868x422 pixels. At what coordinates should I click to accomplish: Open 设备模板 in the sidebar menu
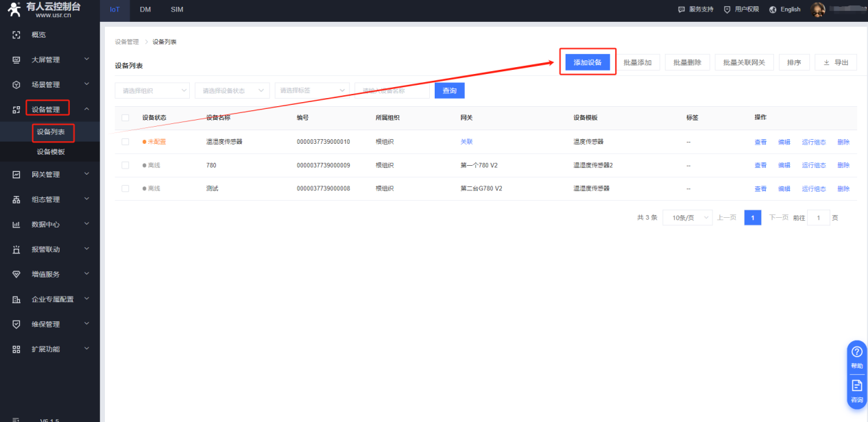(51, 152)
